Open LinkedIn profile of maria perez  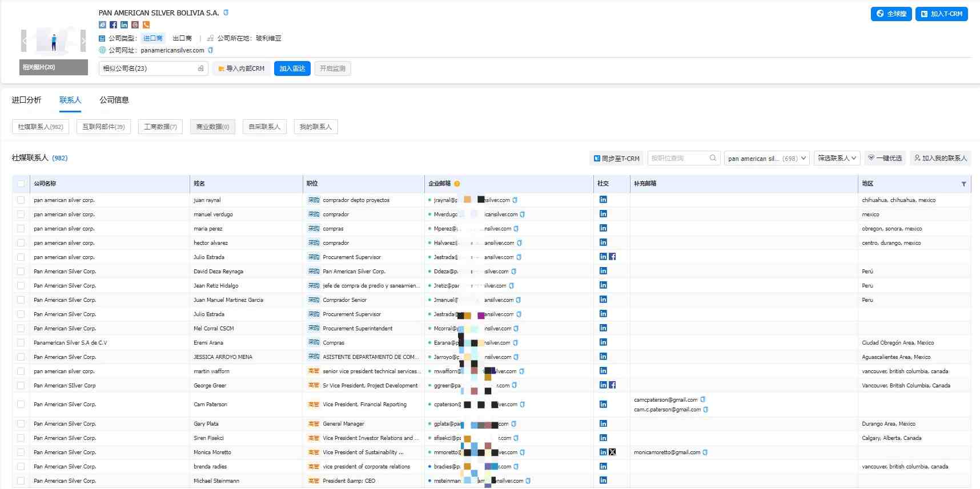[x=603, y=228]
